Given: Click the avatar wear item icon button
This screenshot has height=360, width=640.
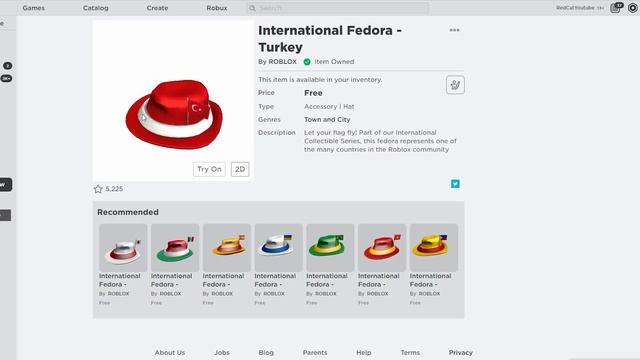Looking at the screenshot, I should coord(455,85).
